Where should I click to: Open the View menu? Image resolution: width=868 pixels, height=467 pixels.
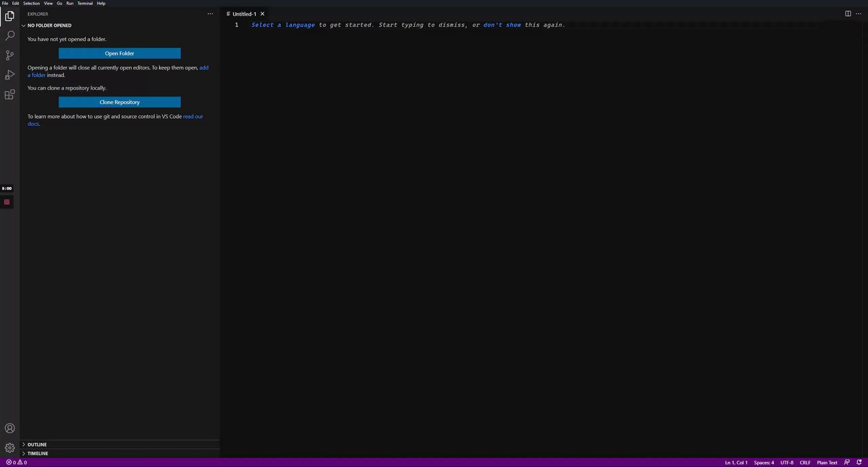[x=48, y=3]
